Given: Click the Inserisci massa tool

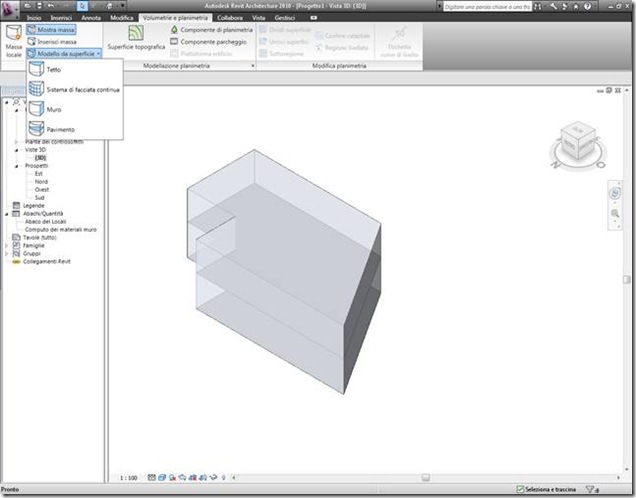Looking at the screenshot, I should click(52, 41).
